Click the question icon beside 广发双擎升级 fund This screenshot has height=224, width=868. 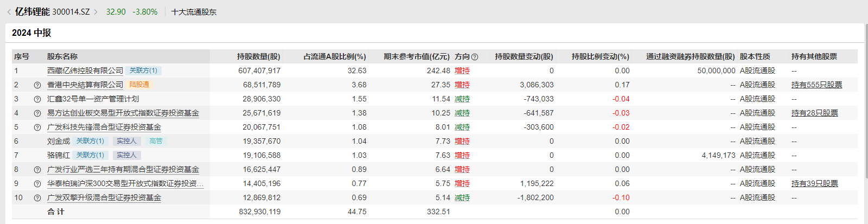[x=37, y=198]
